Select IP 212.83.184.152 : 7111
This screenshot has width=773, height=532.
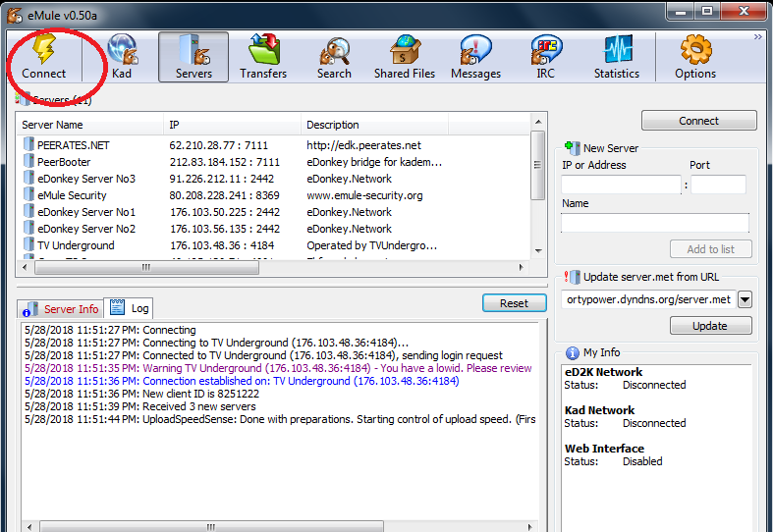[x=224, y=162]
